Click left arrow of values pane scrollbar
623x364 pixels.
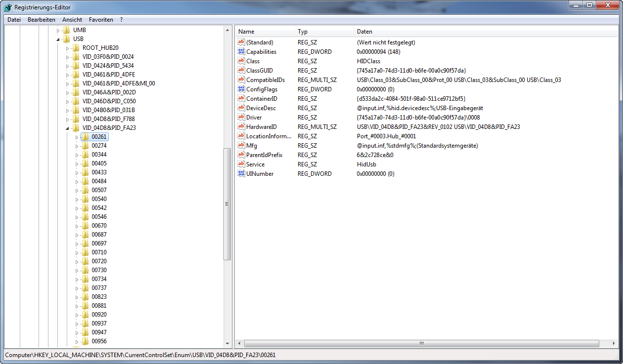point(239,343)
